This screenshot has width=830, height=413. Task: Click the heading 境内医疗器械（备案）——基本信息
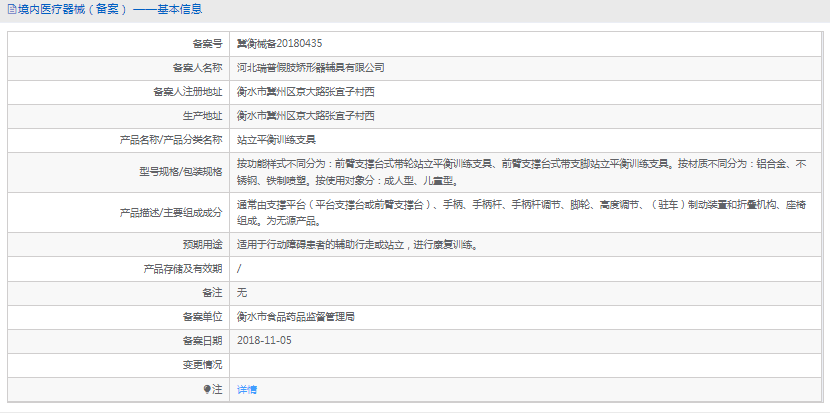[x=110, y=10]
